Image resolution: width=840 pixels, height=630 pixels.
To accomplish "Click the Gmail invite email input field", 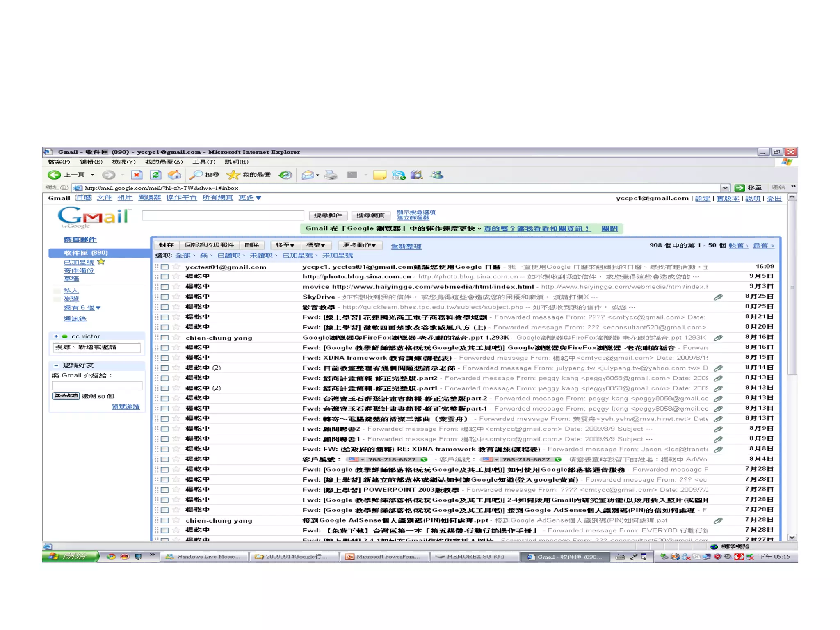I will pyautogui.click(x=97, y=386).
